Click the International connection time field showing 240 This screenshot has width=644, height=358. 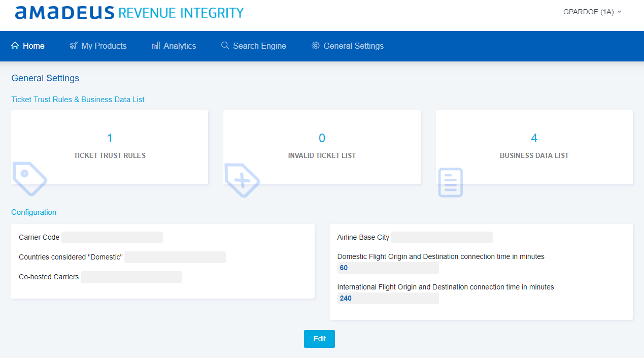click(x=388, y=298)
